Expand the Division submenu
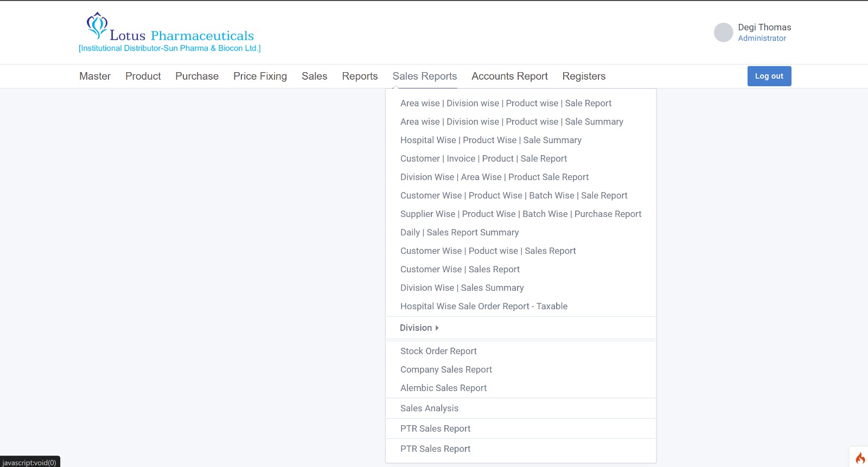 tap(419, 328)
